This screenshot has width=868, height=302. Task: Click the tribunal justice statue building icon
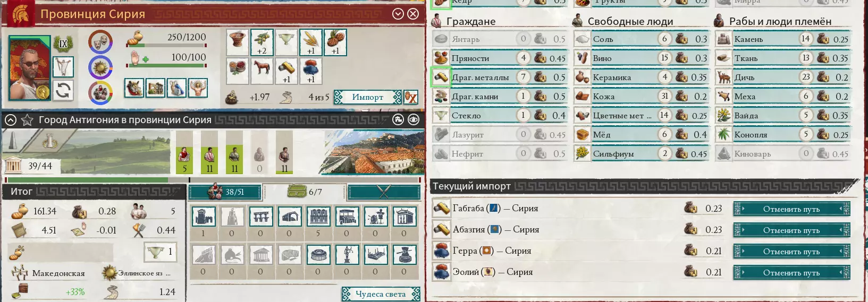click(347, 255)
